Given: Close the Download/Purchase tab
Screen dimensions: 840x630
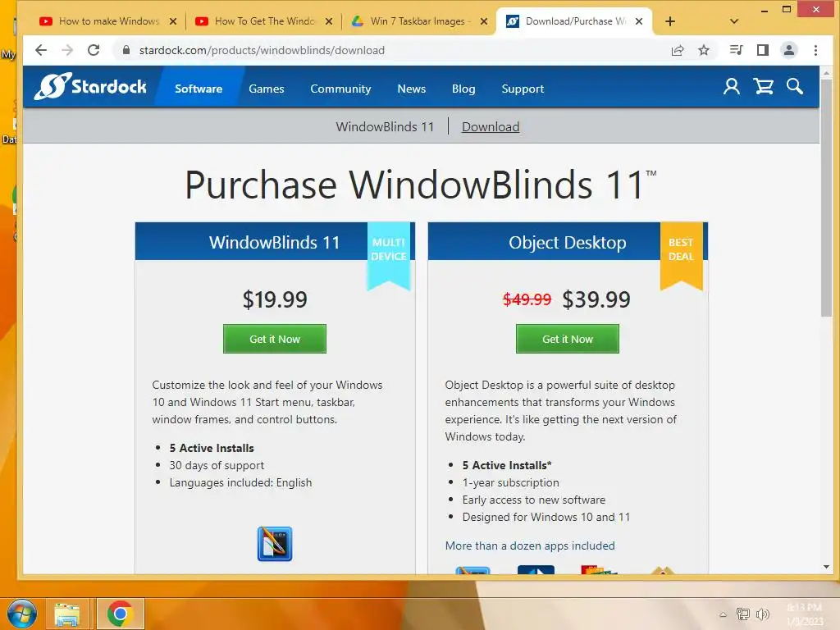Looking at the screenshot, I should point(638,21).
